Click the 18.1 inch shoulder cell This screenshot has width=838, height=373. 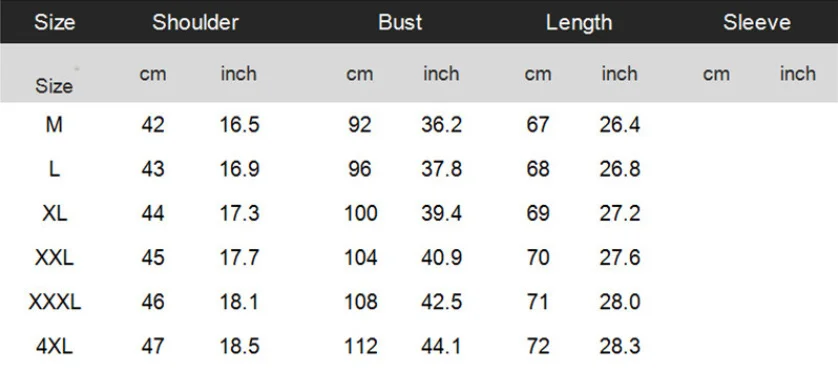click(x=239, y=302)
